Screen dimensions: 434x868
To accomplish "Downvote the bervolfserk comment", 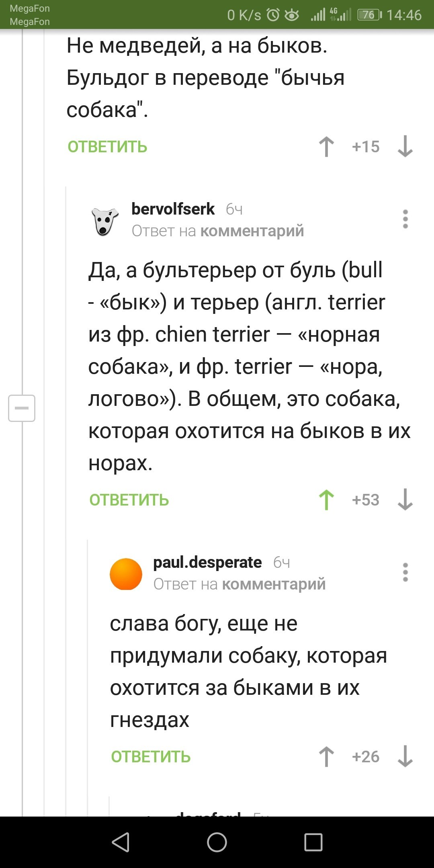I will click(x=405, y=500).
